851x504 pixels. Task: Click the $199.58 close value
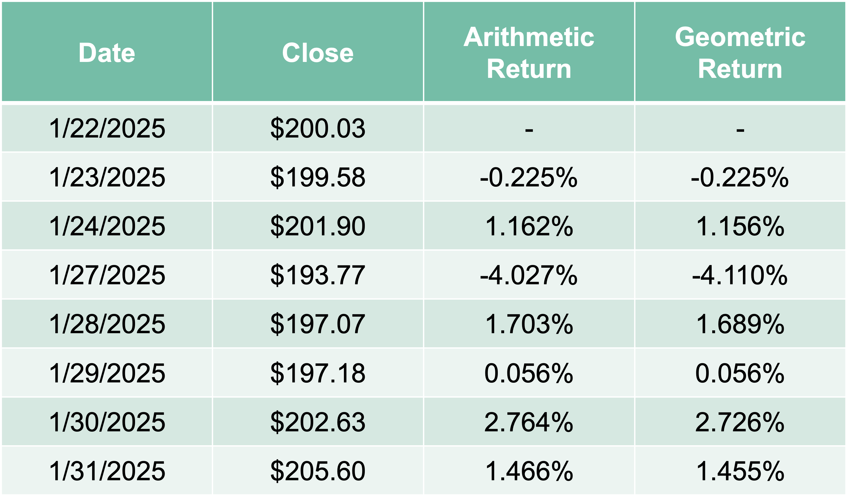318,177
